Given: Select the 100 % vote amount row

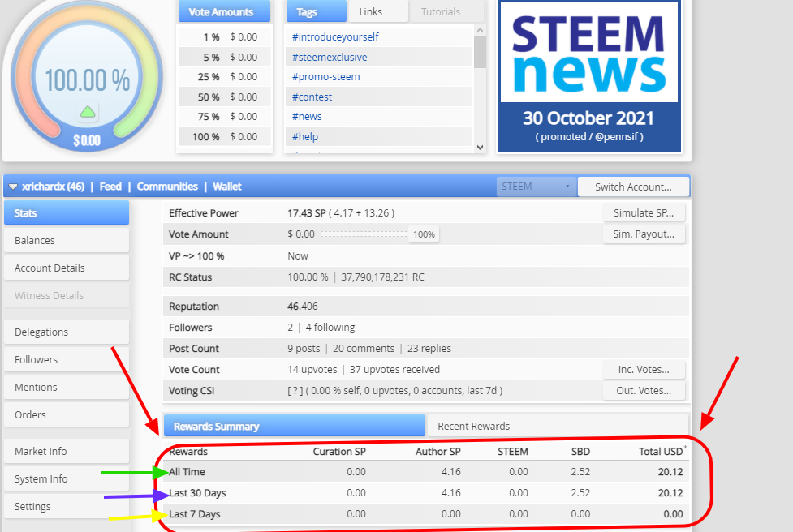Looking at the screenshot, I should (x=225, y=136).
